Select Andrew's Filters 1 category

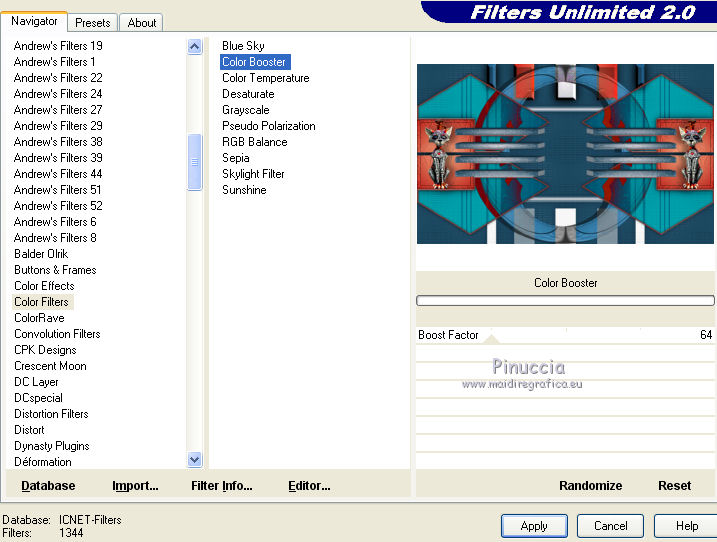point(54,62)
